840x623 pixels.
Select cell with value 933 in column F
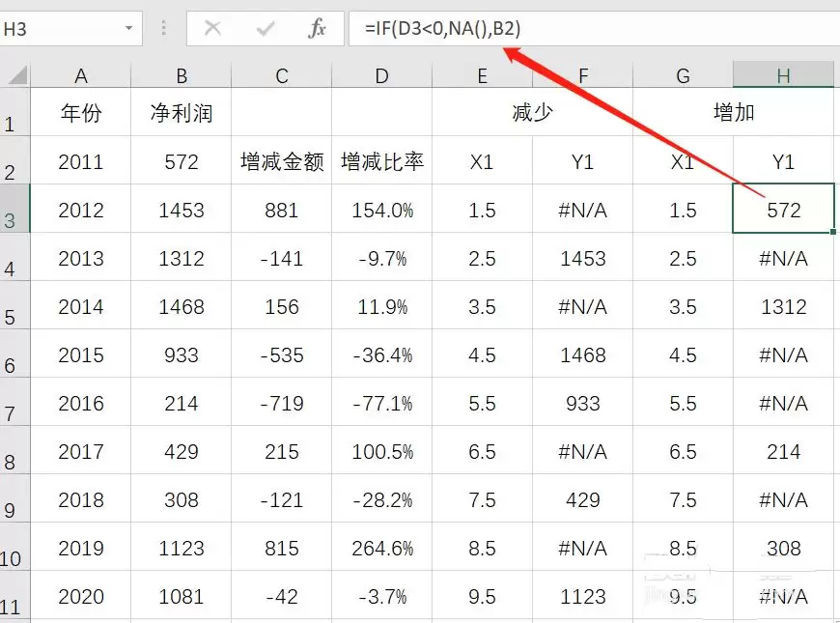coord(583,403)
